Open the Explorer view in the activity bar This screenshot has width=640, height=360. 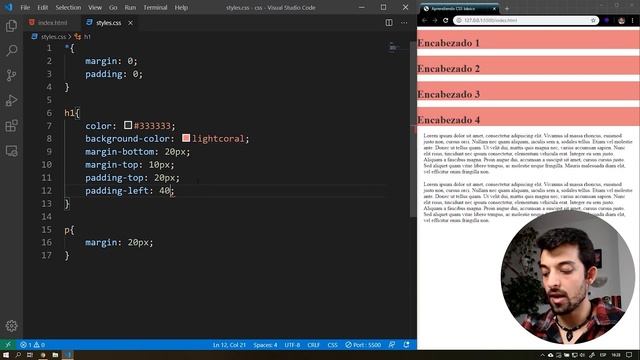(x=11, y=26)
